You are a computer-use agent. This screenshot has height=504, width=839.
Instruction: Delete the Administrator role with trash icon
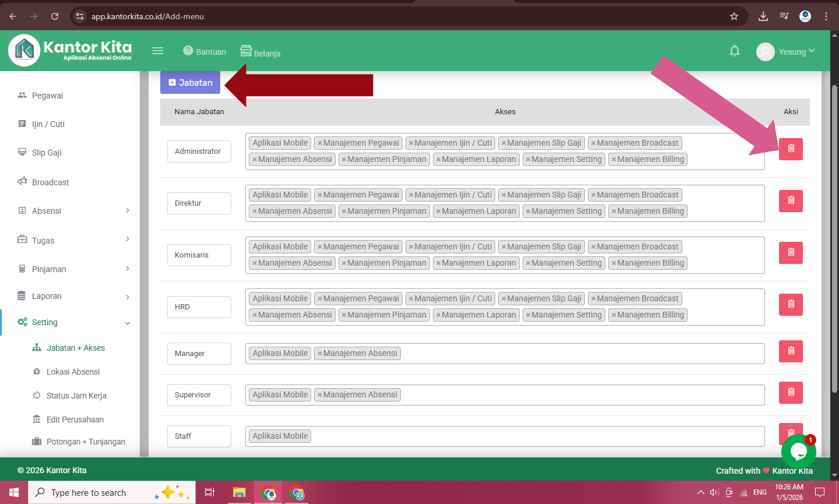(791, 149)
